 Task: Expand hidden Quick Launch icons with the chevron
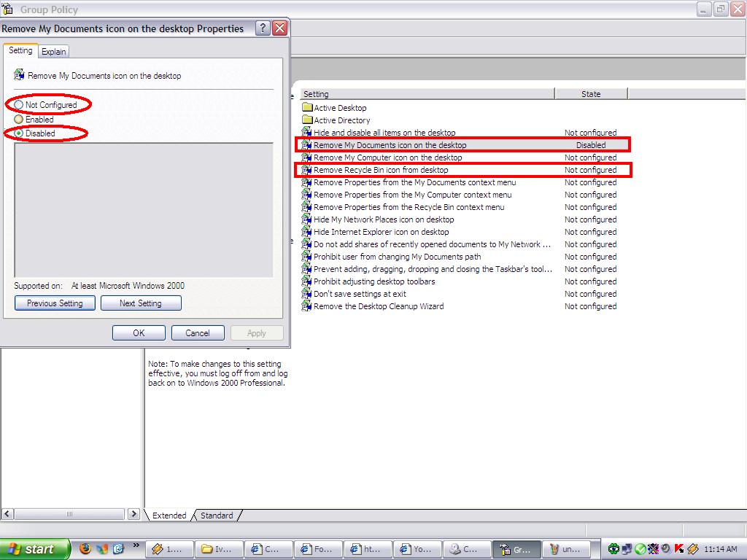136,545
